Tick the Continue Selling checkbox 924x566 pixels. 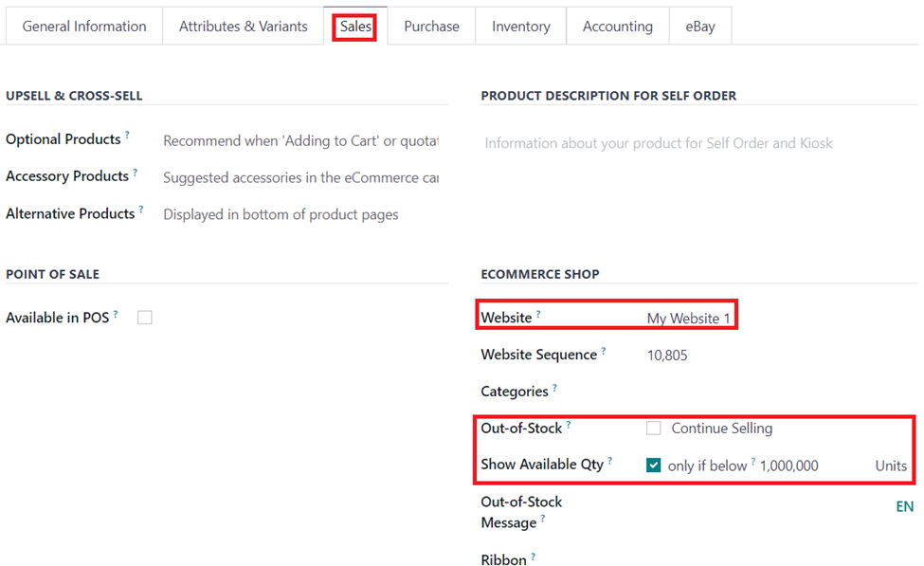click(654, 428)
